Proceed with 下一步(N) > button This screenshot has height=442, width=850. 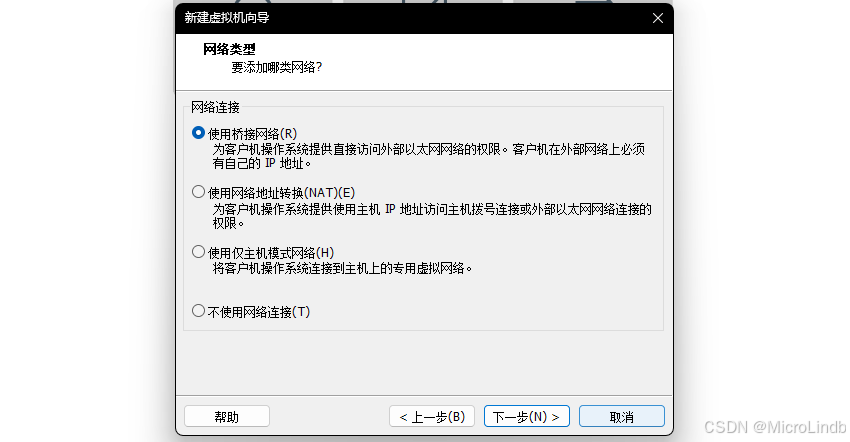(x=526, y=417)
